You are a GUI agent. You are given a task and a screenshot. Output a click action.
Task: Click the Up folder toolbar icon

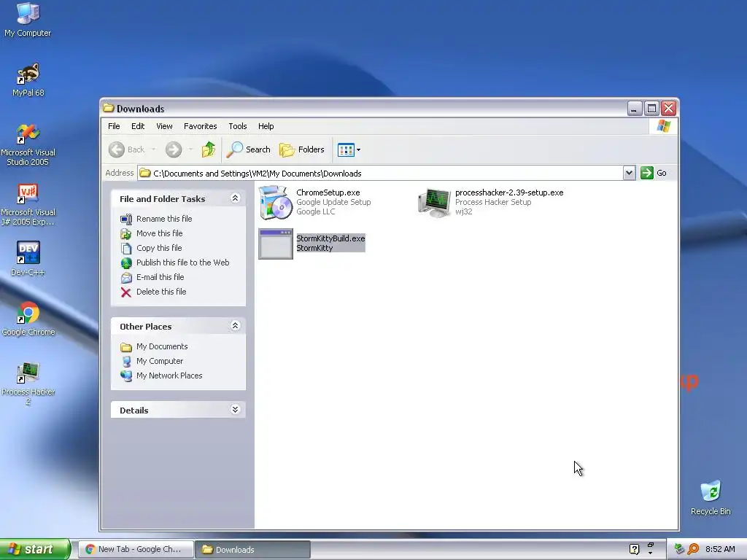click(208, 149)
